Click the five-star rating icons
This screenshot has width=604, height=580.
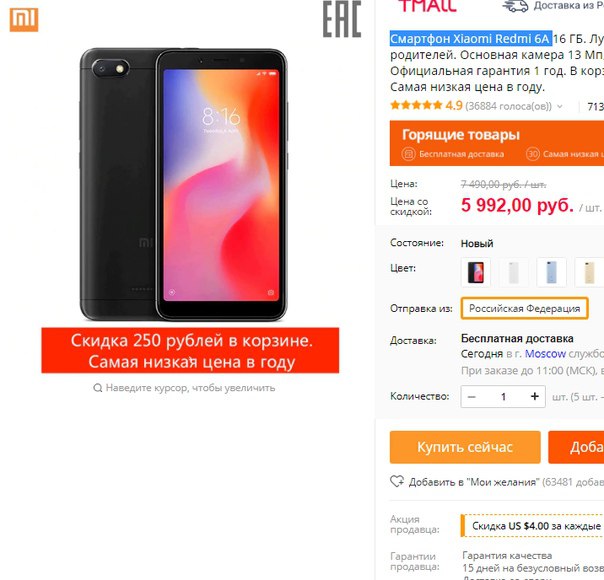click(x=416, y=105)
